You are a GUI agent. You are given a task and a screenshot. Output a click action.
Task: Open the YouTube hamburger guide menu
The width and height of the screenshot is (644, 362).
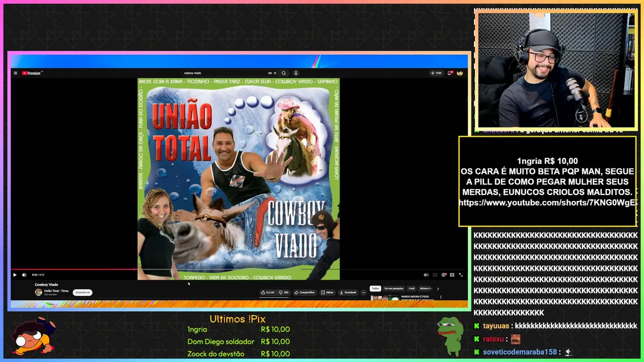15,73
